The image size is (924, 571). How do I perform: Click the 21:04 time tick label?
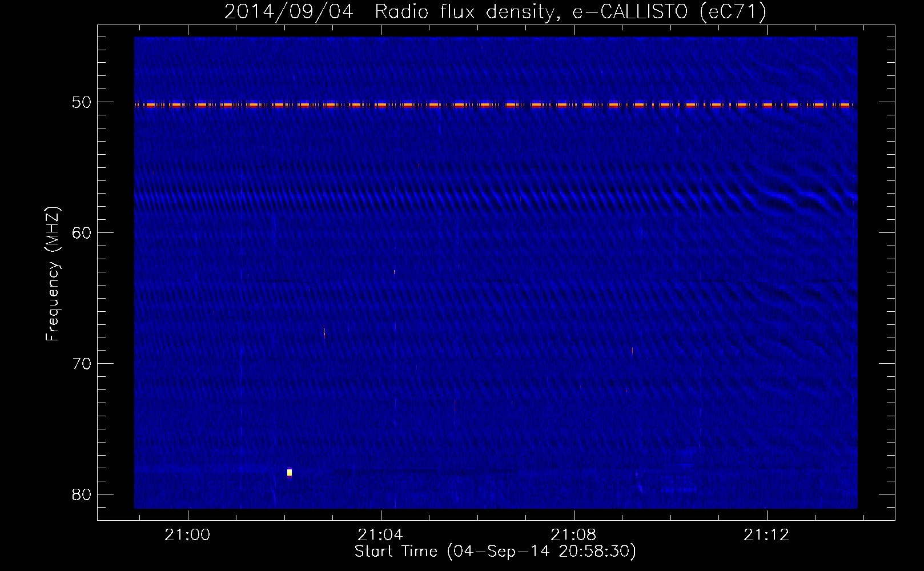380,535
